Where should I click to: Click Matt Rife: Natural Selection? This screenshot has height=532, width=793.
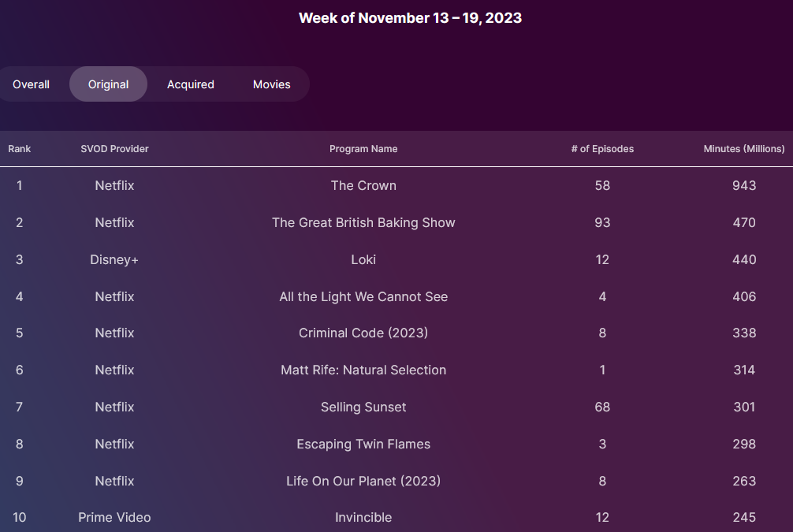tap(363, 370)
